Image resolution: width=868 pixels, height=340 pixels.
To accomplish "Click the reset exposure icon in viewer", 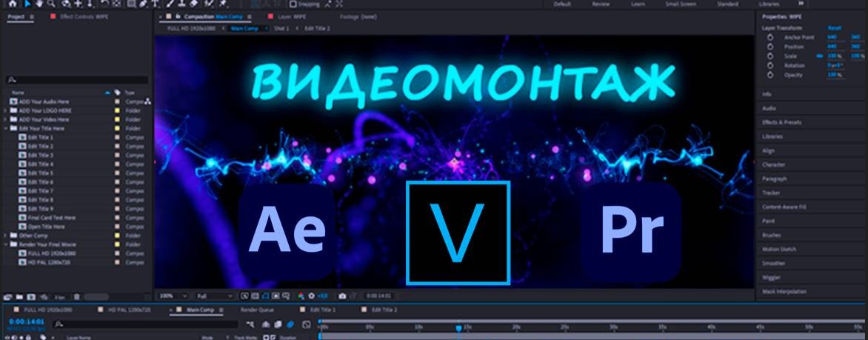I will 312,296.
